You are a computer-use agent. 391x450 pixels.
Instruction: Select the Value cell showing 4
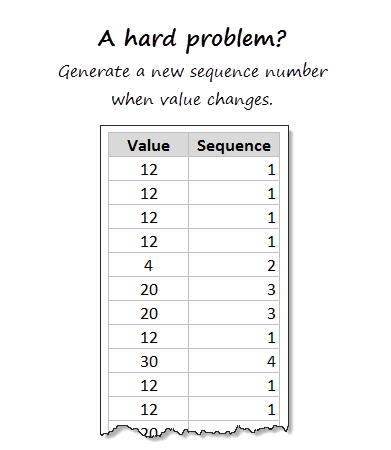coord(148,265)
